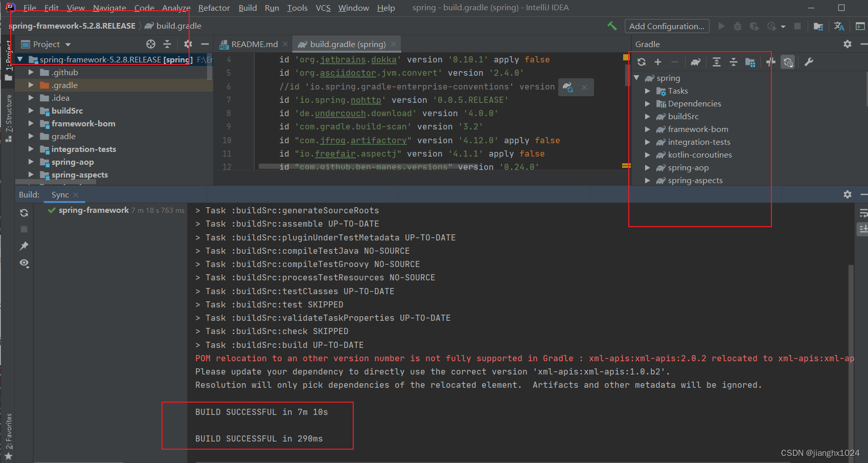Expand spring-aop module in Project tree
Viewport: 868px width, 463px height.
pyautogui.click(x=31, y=162)
